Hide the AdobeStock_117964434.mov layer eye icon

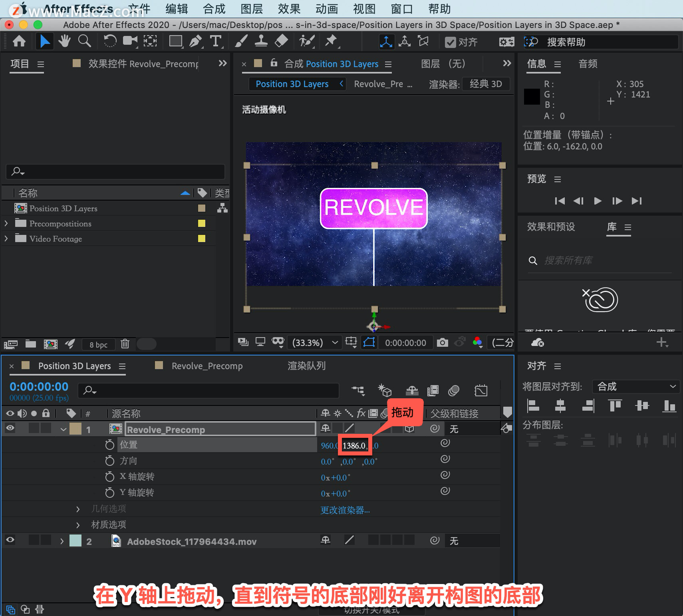pyautogui.click(x=10, y=540)
